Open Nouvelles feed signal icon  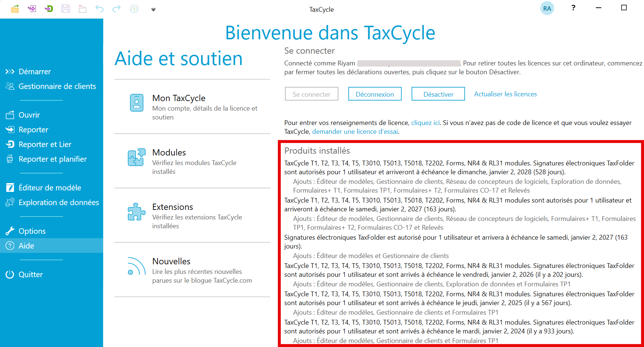(136, 266)
